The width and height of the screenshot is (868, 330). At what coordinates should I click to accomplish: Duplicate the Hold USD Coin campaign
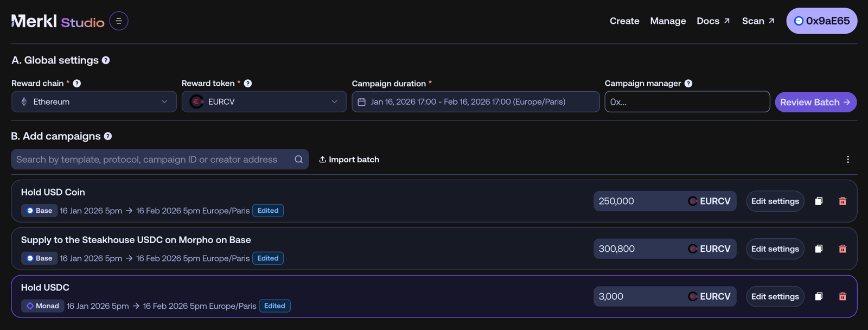[x=819, y=201]
